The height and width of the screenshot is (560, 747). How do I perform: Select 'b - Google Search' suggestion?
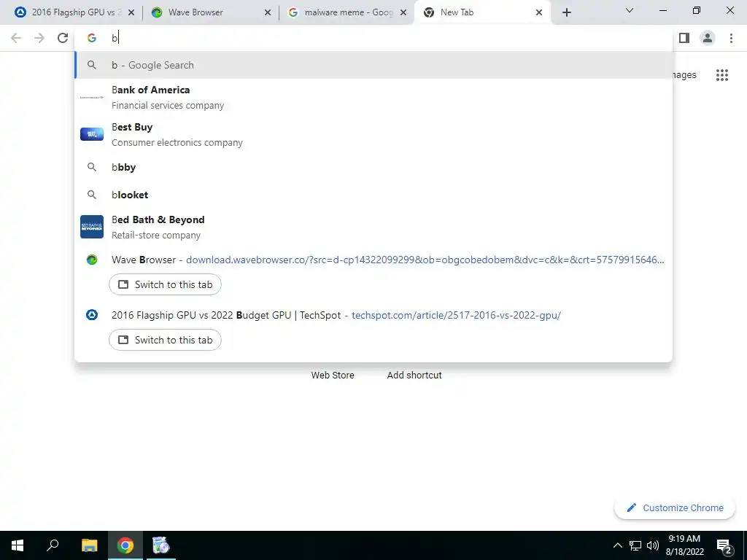373,65
